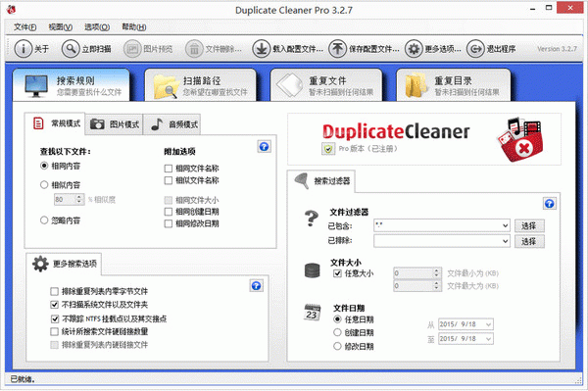This screenshot has height=391, width=588.
Task: Switch to the 重复文件 tab
Action: click(326, 85)
